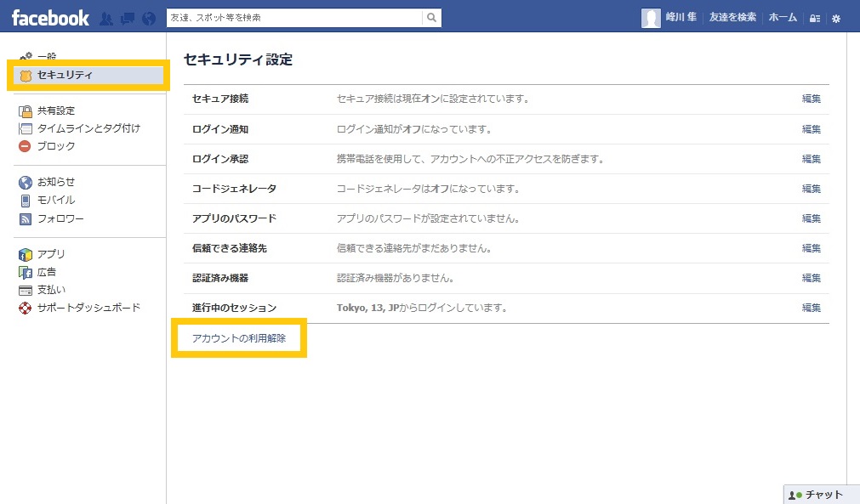
Task: Select セキュリティ in the left sidebar
Action: point(88,75)
